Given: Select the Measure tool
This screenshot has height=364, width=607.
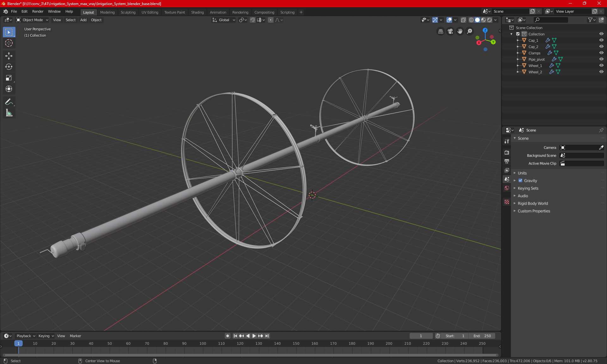Looking at the screenshot, I should 9,113.
